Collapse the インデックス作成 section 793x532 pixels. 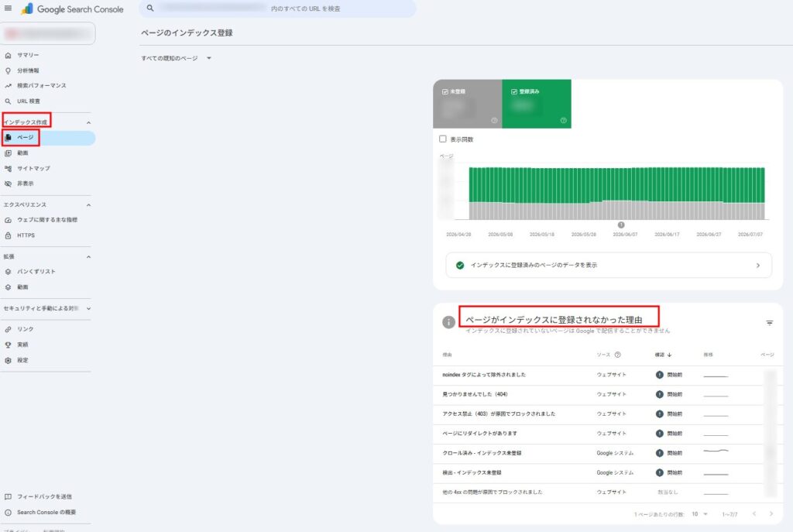[88, 123]
